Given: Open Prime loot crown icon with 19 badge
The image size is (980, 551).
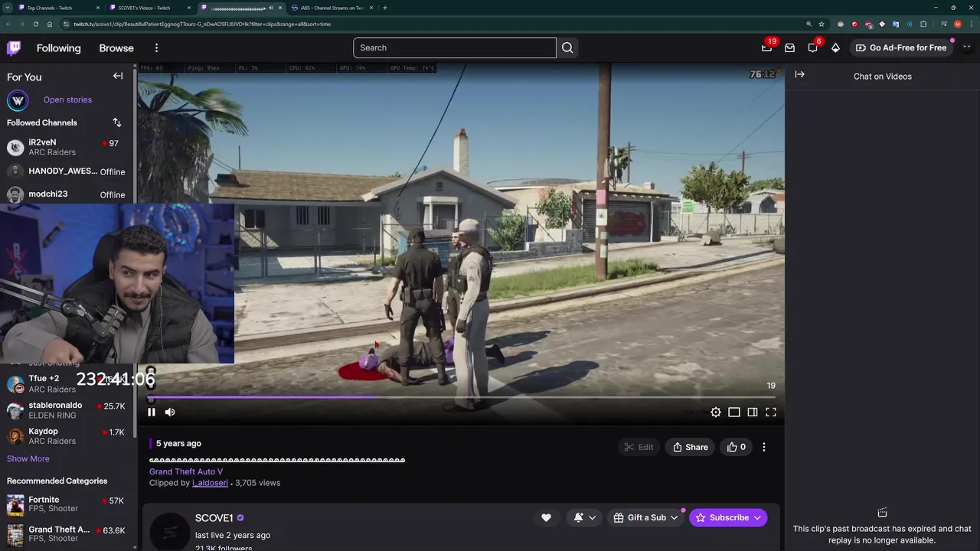Looking at the screenshot, I should click(766, 47).
